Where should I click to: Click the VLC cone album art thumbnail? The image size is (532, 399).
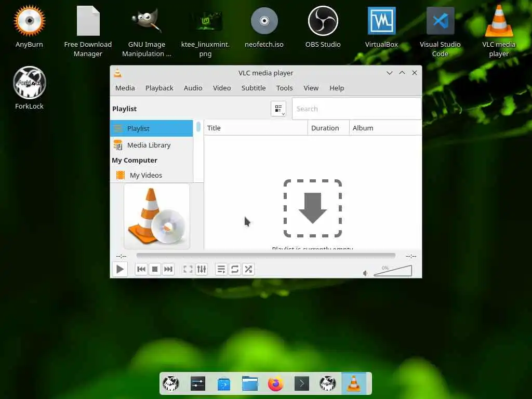157,216
